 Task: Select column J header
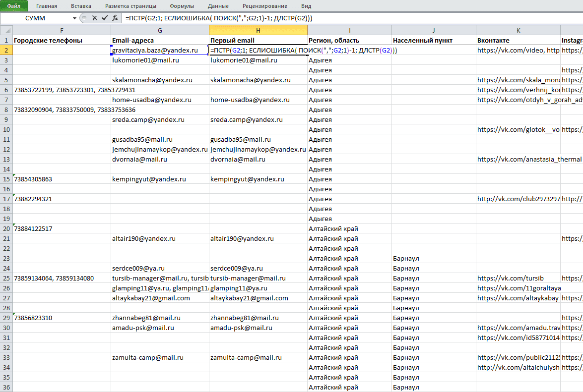point(434,30)
